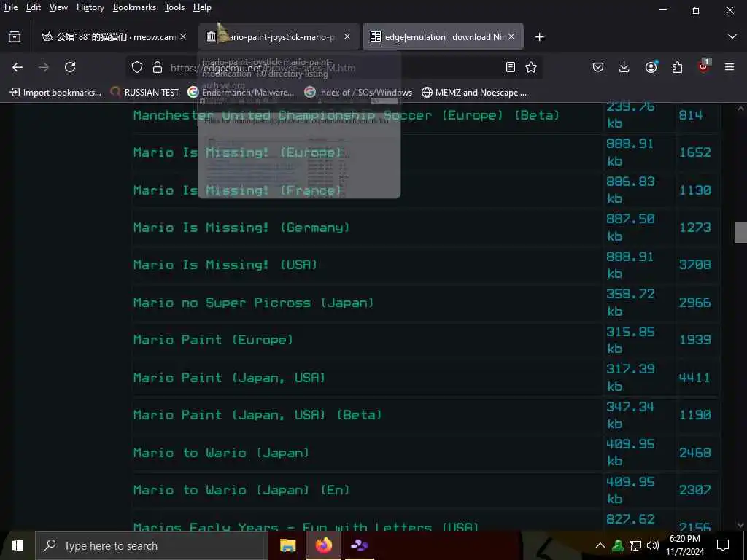The width and height of the screenshot is (747, 560).
Task: Open the Downloads panel
Action: point(624,67)
